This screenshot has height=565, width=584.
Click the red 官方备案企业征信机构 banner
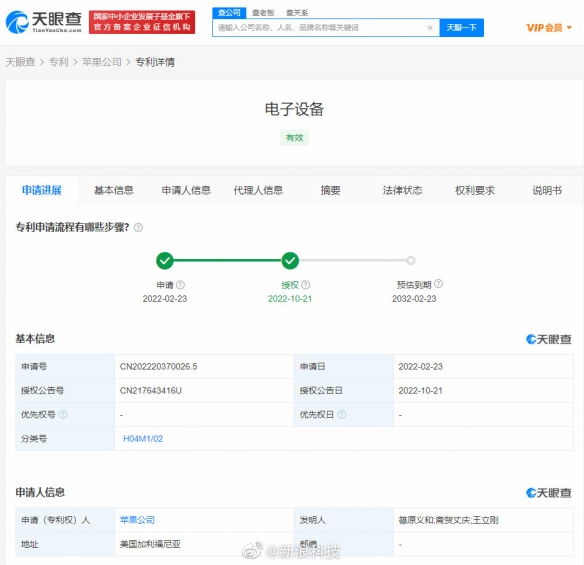(x=142, y=22)
